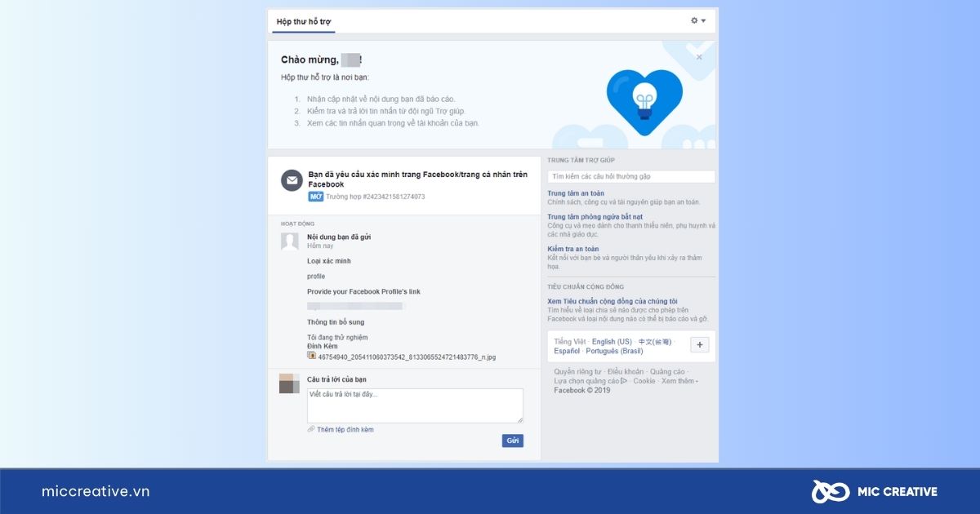
Task: Open Quyền riêng tư footer link
Action: point(577,372)
